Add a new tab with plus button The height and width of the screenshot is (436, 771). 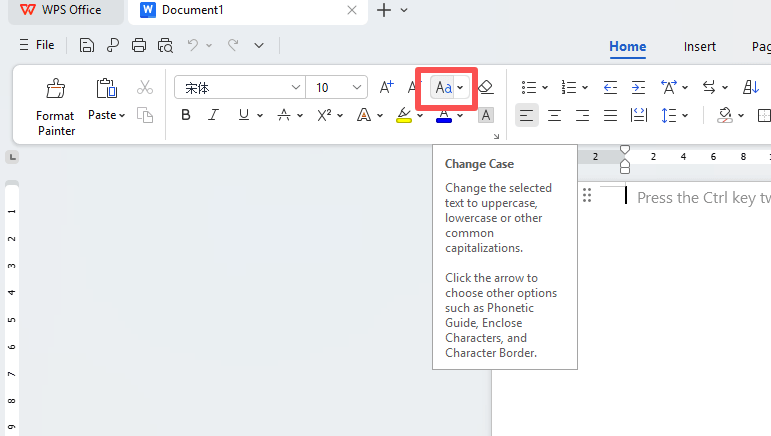(x=384, y=10)
